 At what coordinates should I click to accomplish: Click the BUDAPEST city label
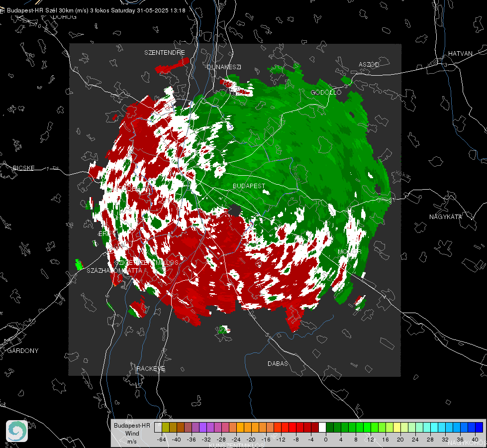click(x=249, y=186)
